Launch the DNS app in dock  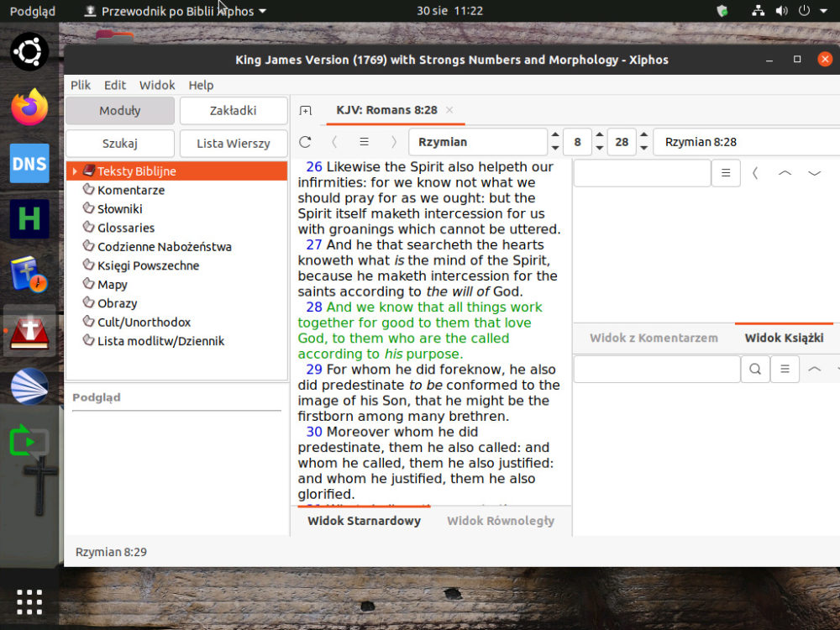(29, 163)
